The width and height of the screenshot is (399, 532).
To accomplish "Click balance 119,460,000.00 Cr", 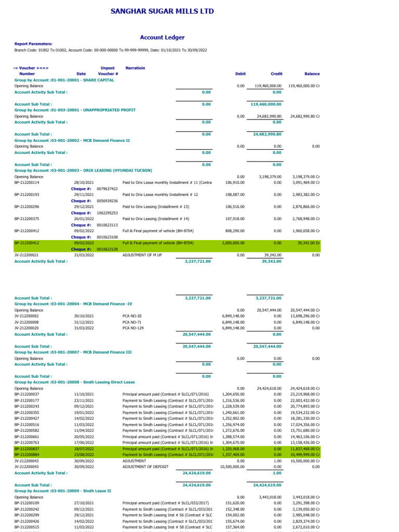I will point(304,86).
